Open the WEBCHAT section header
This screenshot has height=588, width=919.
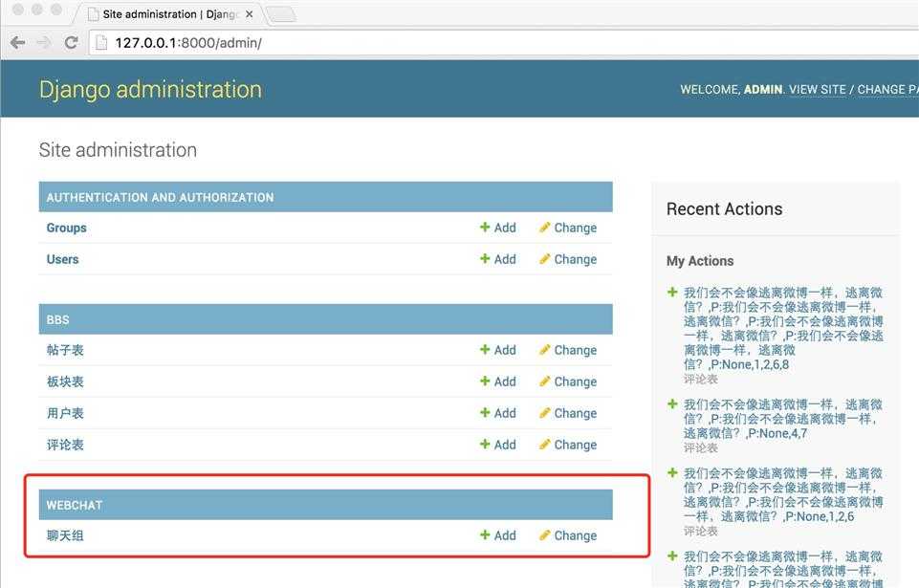(x=75, y=506)
